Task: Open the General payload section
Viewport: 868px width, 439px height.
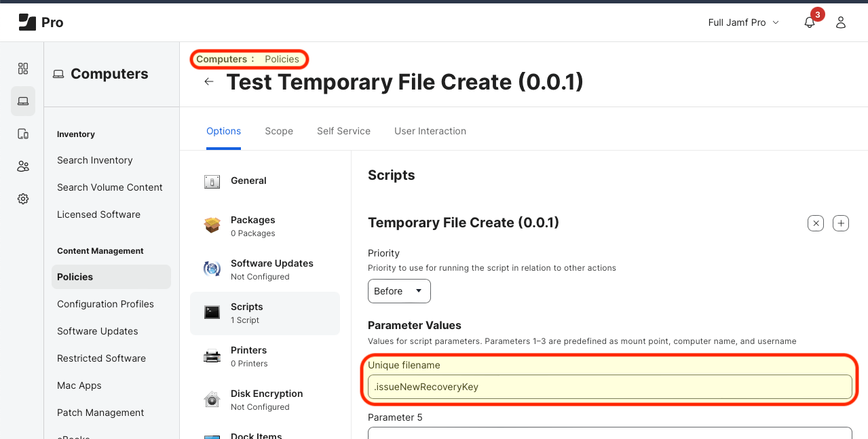Action: click(265, 181)
